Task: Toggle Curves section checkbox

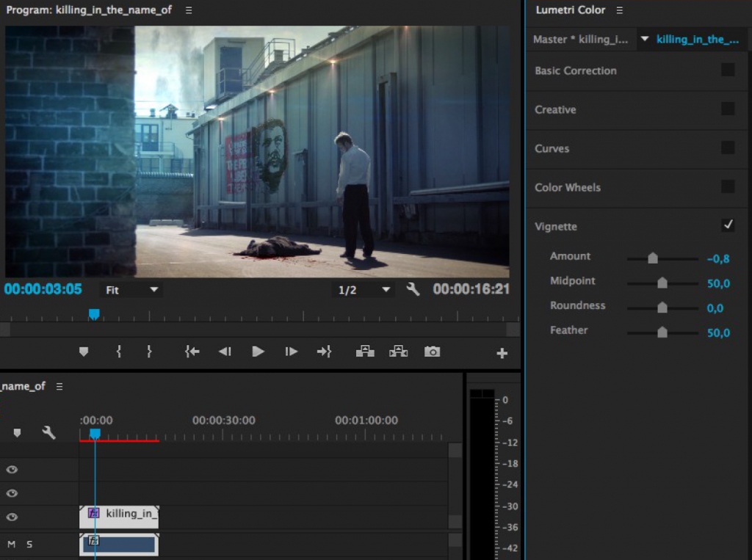Action: (728, 148)
